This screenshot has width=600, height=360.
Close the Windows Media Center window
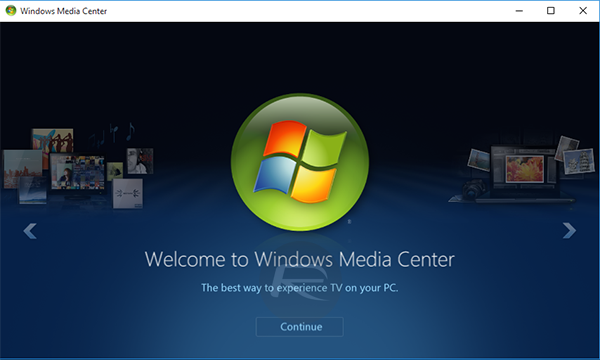[x=583, y=11]
